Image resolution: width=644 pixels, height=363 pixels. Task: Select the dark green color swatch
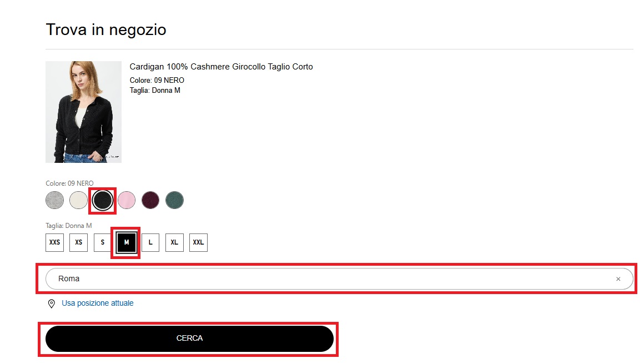[x=174, y=200]
